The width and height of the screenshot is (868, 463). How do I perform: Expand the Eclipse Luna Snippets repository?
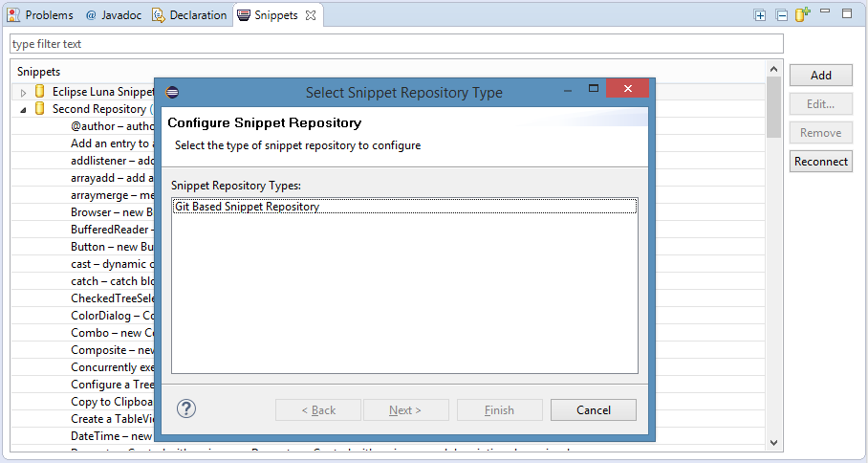click(24, 92)
